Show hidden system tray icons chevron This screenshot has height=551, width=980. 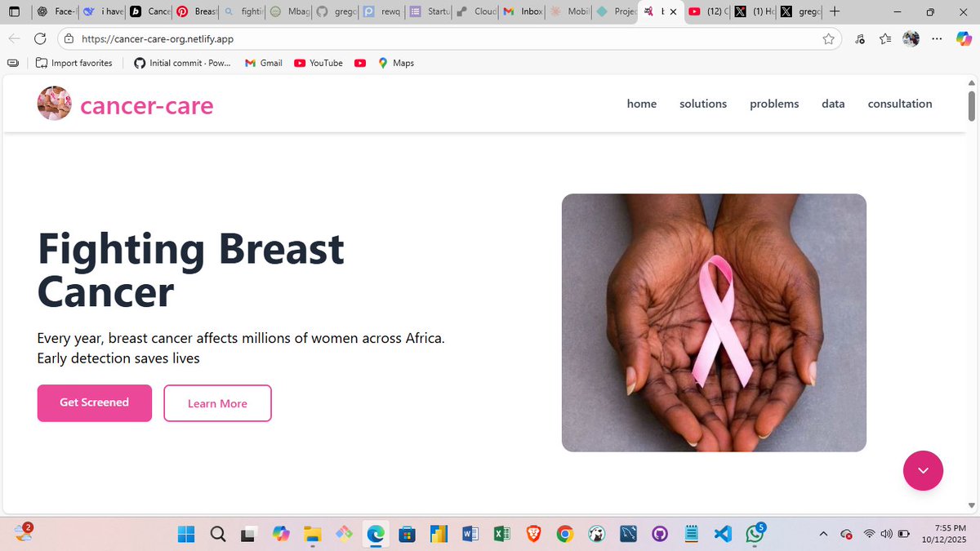[823, 534]
